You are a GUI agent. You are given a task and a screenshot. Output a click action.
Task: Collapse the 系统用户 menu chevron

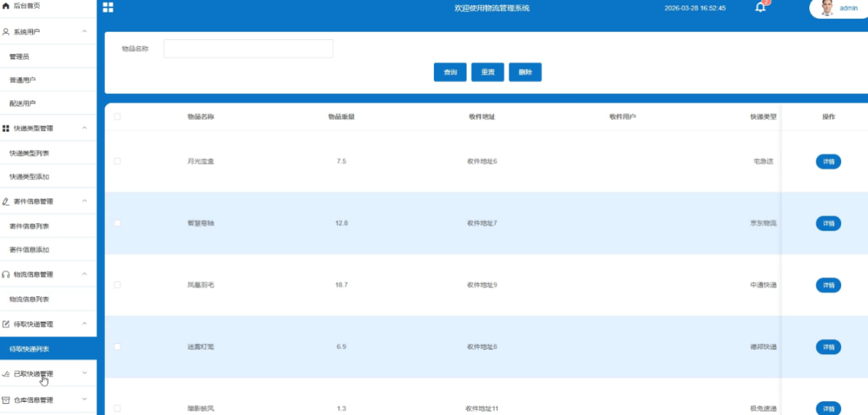pyautogui.click(x=84, y=32)
